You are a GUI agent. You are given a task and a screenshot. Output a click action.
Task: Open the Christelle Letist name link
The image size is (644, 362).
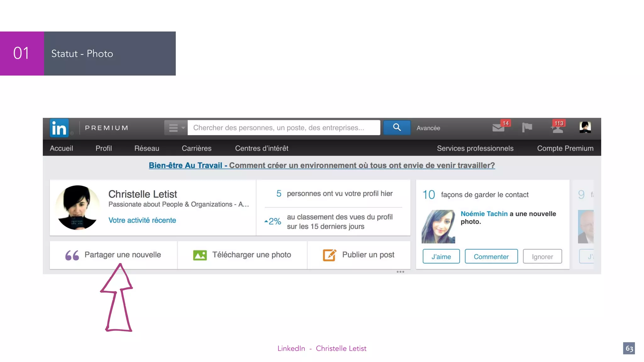tap(143, 194)
